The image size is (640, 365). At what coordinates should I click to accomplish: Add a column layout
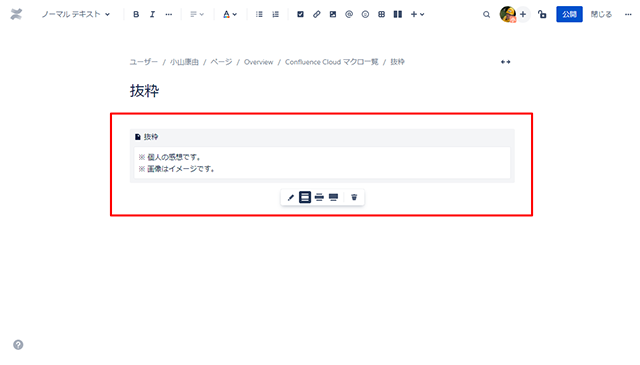click(x=398, y=14)
